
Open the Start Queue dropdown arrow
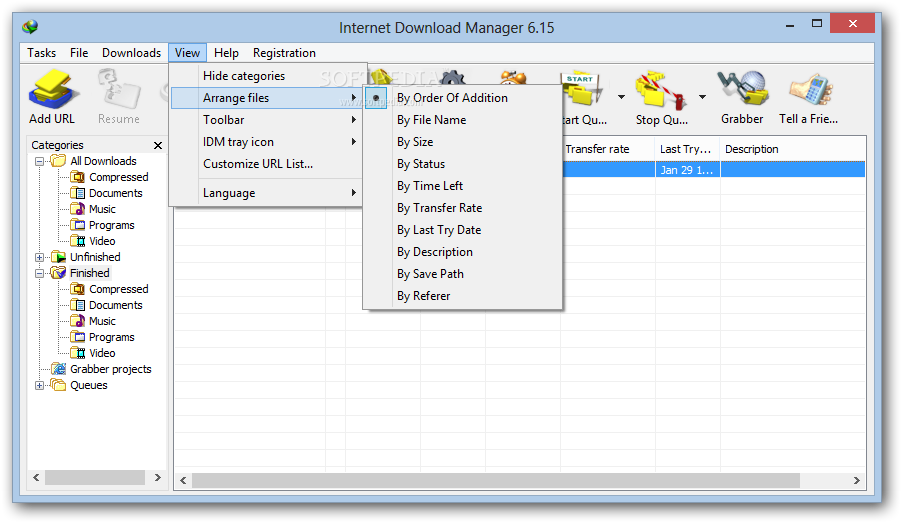(x=621, y=97)
